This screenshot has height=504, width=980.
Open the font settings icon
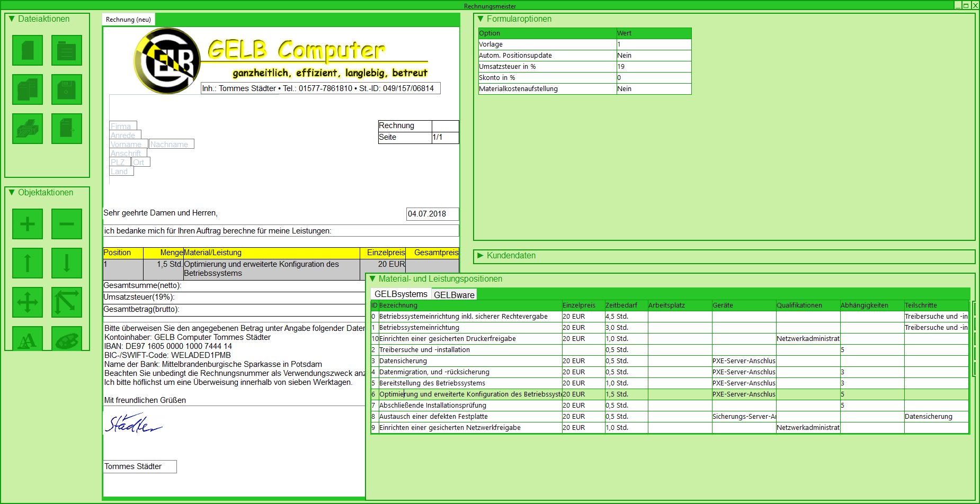[28, 340]
